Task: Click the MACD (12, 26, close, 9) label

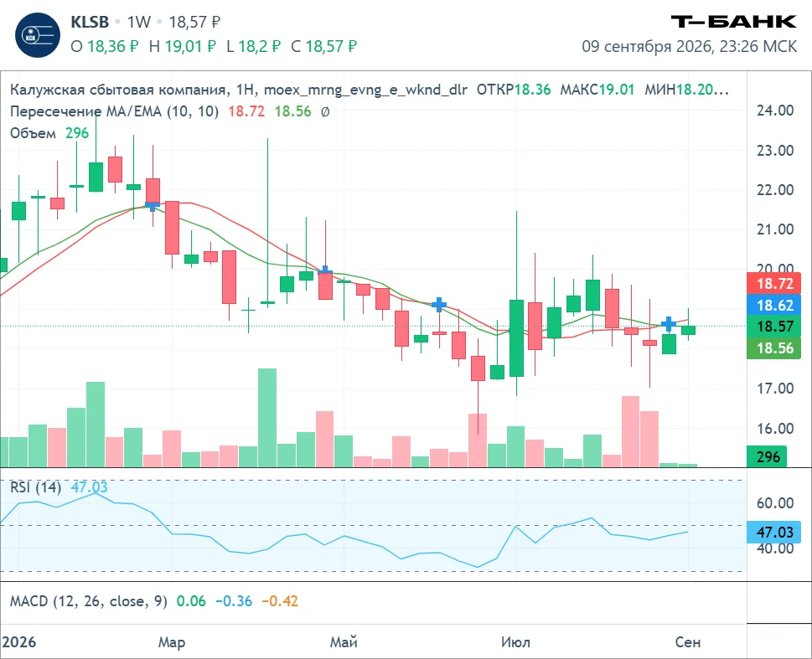Action: click(89, 601)
